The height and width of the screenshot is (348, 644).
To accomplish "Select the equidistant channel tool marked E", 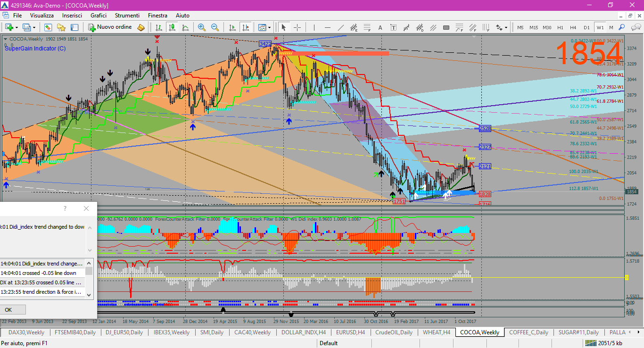I will tap(354, 27).
